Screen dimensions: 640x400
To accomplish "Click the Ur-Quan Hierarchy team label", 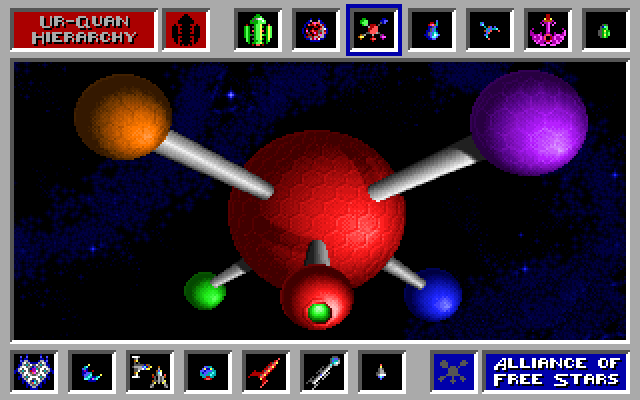I will tap(84, 30).
